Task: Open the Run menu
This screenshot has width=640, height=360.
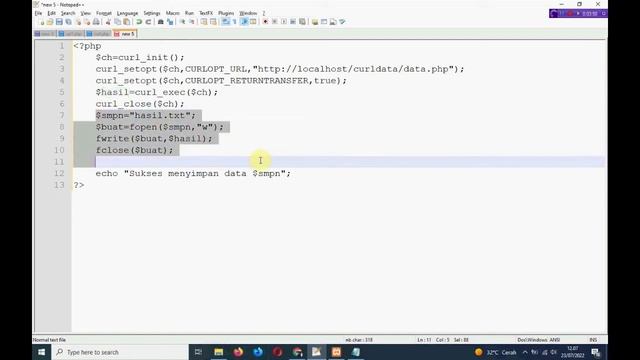Action: (x=189, y=13)
